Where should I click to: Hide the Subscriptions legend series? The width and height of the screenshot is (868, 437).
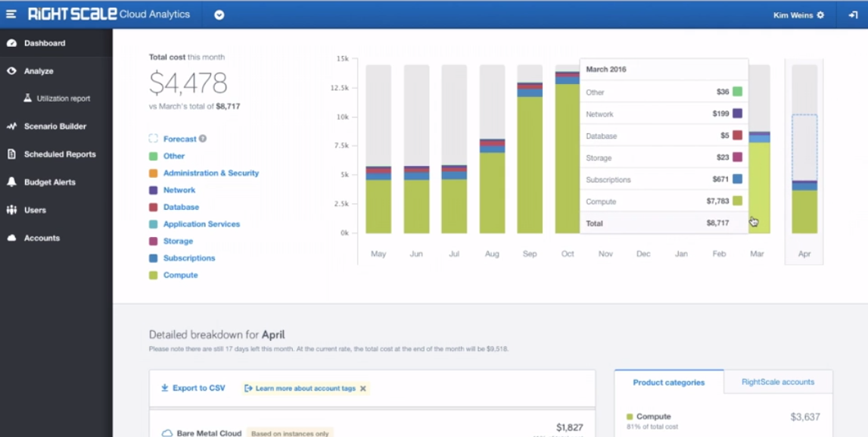click(x=188, y=258)
